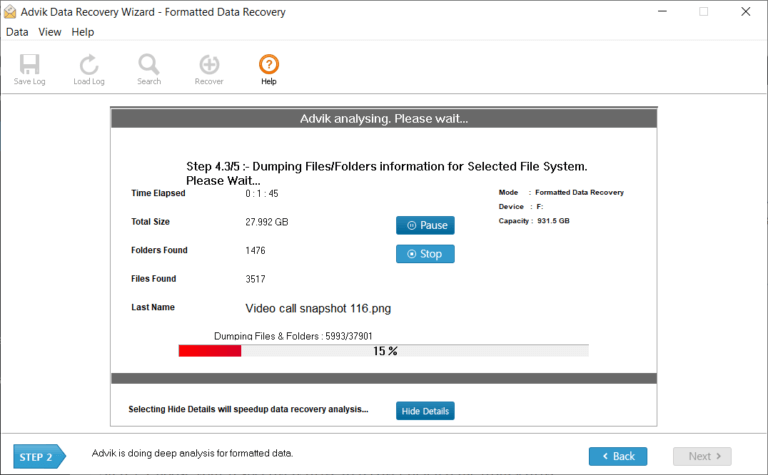Open the Search tool in toolbar
This screenshot has width=768, height=475.
149,68
